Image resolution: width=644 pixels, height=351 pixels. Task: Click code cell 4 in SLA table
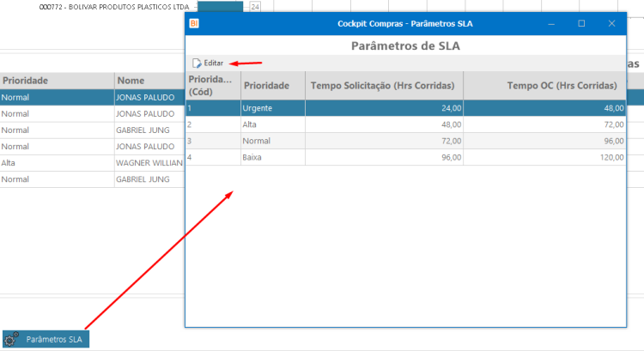[x=213, y=157]
